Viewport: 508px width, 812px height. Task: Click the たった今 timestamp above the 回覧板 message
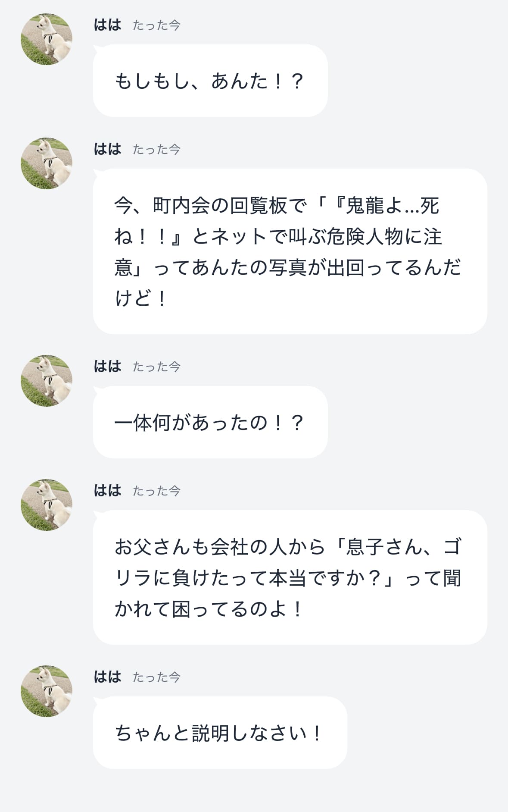pyautogui.click(x=156, y=150)
